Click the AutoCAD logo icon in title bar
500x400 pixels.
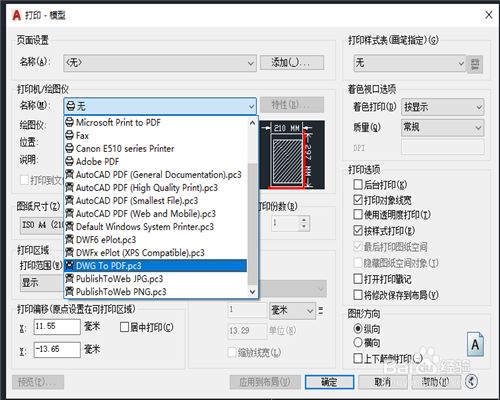[x=16, y=15]
